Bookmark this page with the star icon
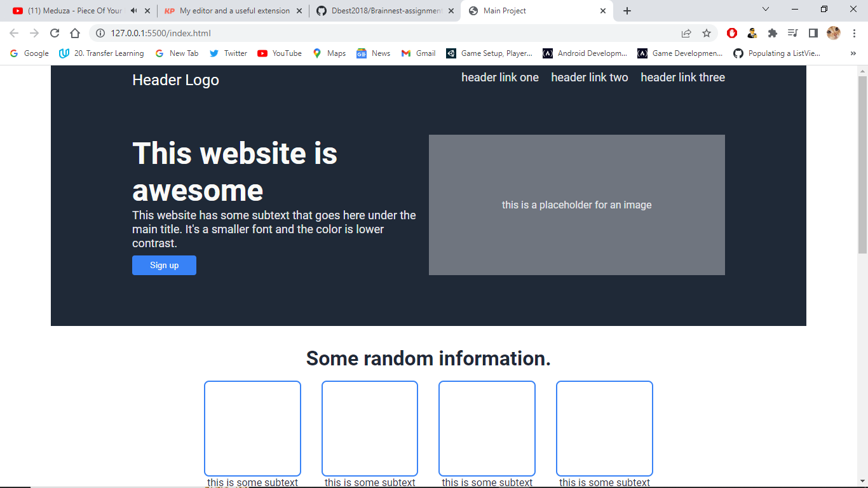The height and width of the screenshot is (488, 868). click(707, 33)
